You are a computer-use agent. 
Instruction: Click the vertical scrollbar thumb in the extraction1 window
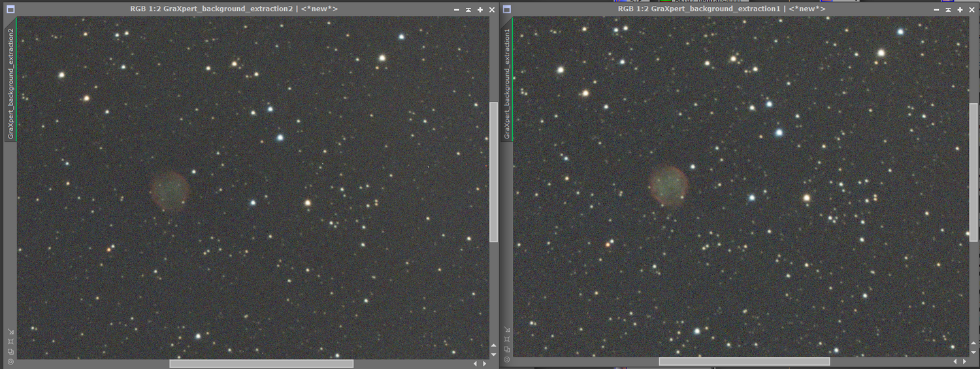[x=973, y=172]
